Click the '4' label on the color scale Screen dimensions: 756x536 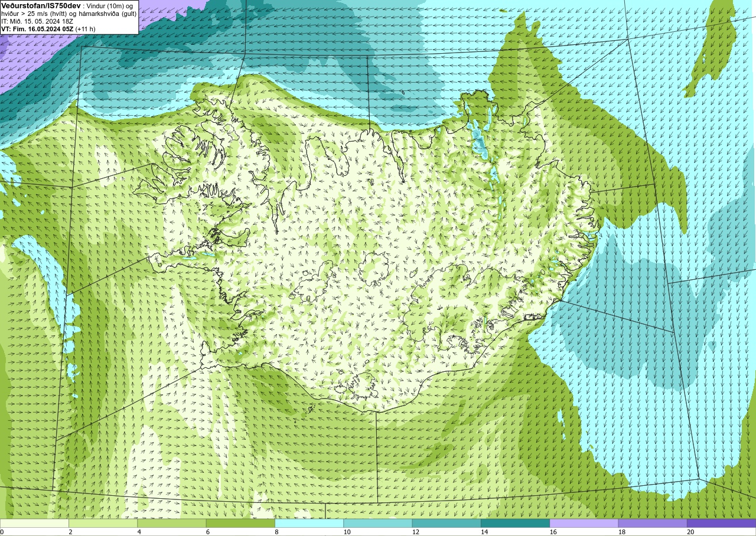click(139, 532)
